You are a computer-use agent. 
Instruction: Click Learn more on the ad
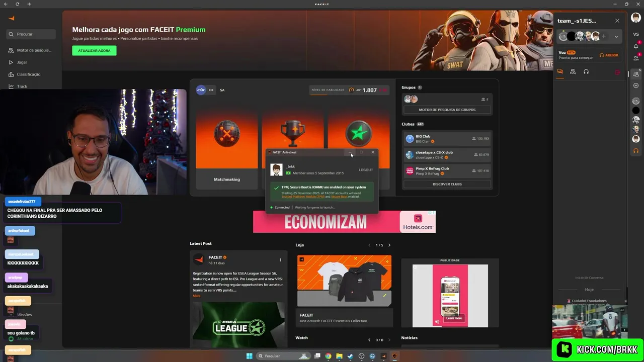point(454,318)
